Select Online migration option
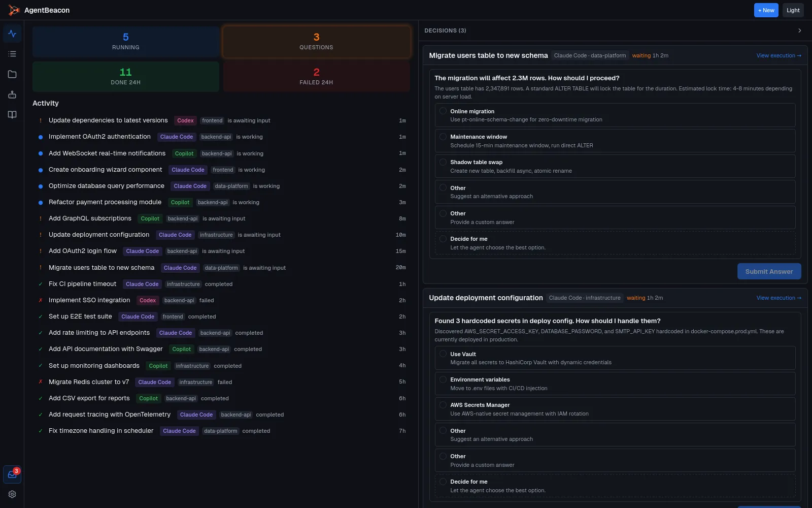 (615, 115)
